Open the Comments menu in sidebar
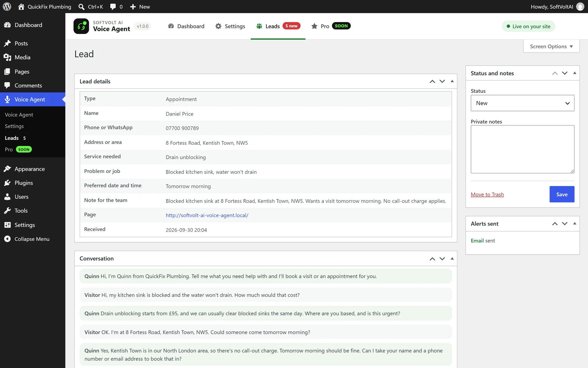This screenshot has width=588, height=368. 28,86
